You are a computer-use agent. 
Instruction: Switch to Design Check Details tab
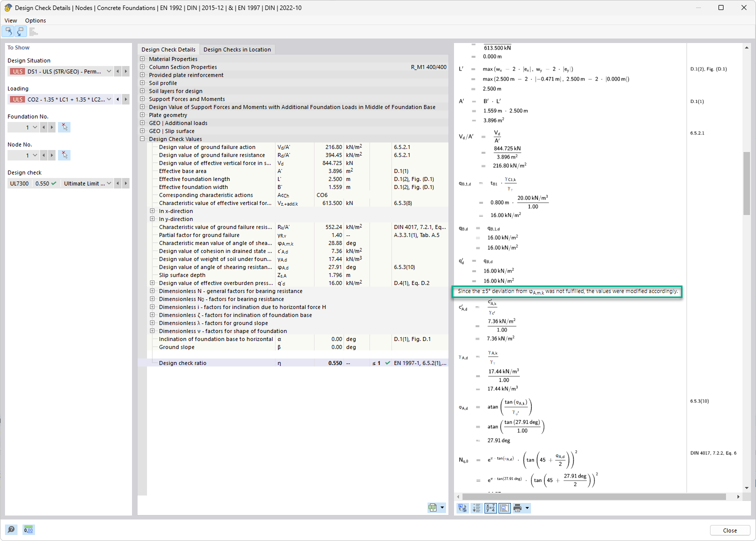pos(168,49)
